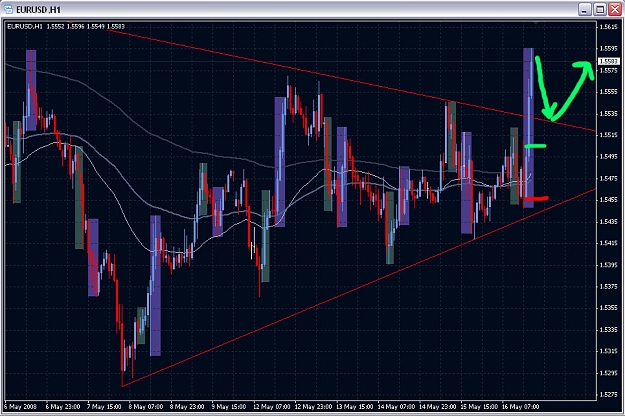Image resolution: width=625 pixels, height=416 pixels.
Task: Click the 1.5295 price axis label
Action: tap(609, 373)
